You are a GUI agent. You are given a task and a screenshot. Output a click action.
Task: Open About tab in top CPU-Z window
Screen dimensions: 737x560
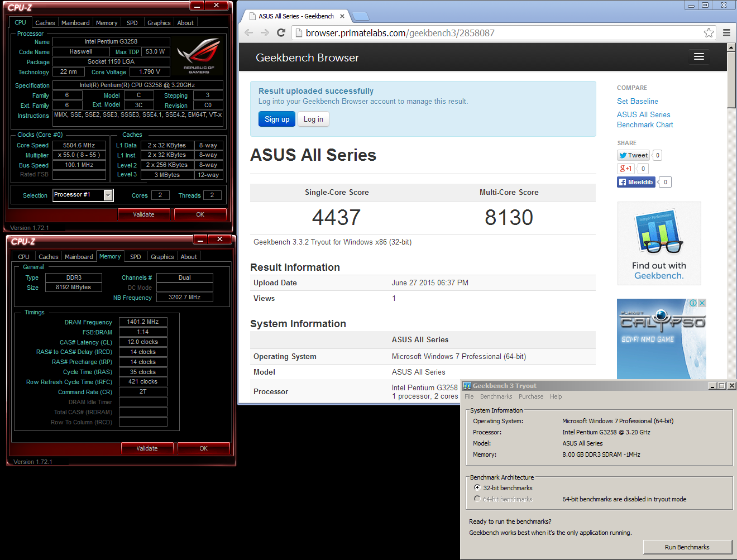tap(185, 23)
